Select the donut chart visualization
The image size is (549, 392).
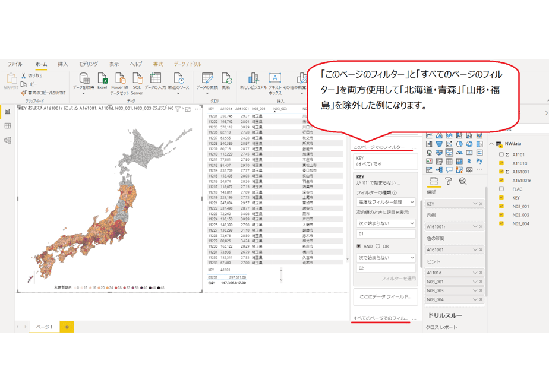point(469,144)
